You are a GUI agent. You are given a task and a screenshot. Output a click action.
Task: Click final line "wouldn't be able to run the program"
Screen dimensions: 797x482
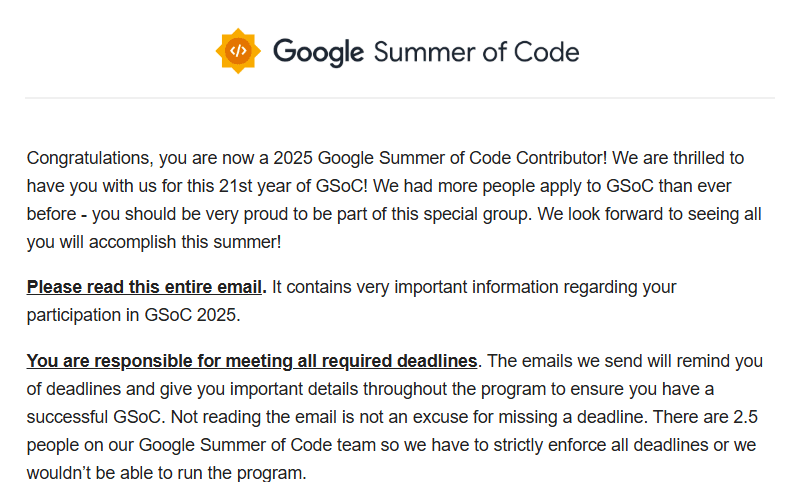point(167,471)
